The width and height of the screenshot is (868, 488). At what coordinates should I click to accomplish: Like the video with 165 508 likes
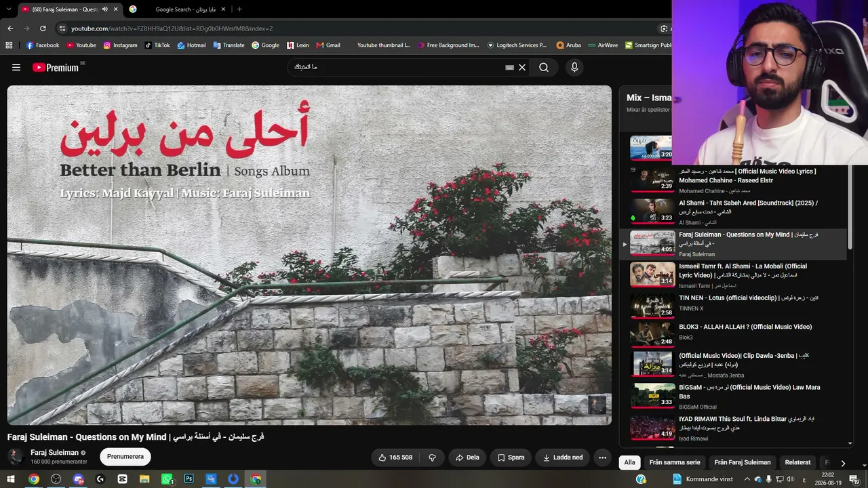pyautogui.click(x=395, y=457)
